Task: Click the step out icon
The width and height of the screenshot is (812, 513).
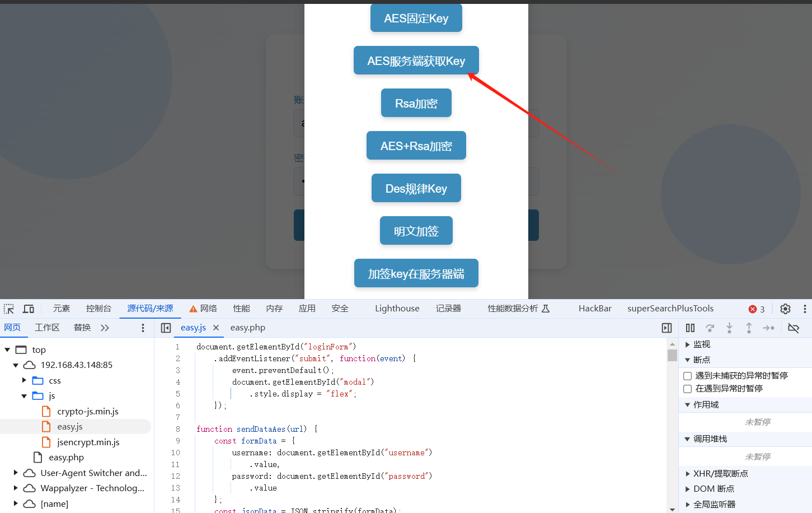Action: pyautogui.click(x=749, y=328)
